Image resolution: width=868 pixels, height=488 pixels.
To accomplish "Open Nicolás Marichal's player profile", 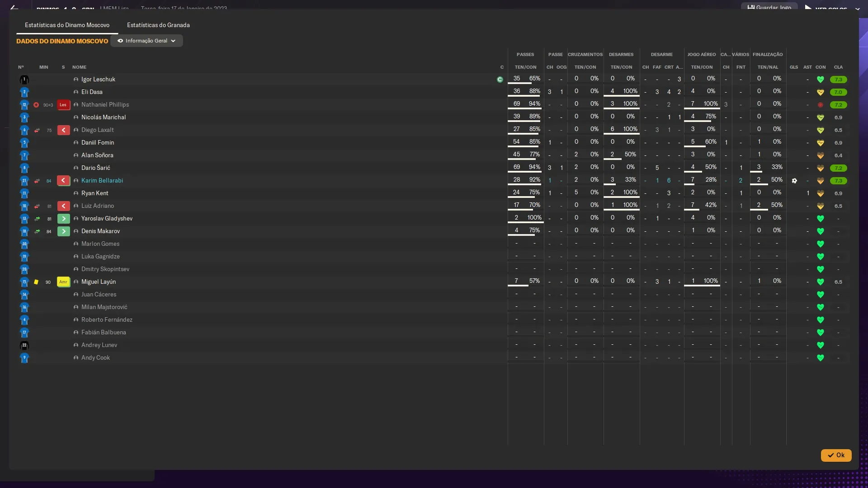I will (x=104, y=117).
